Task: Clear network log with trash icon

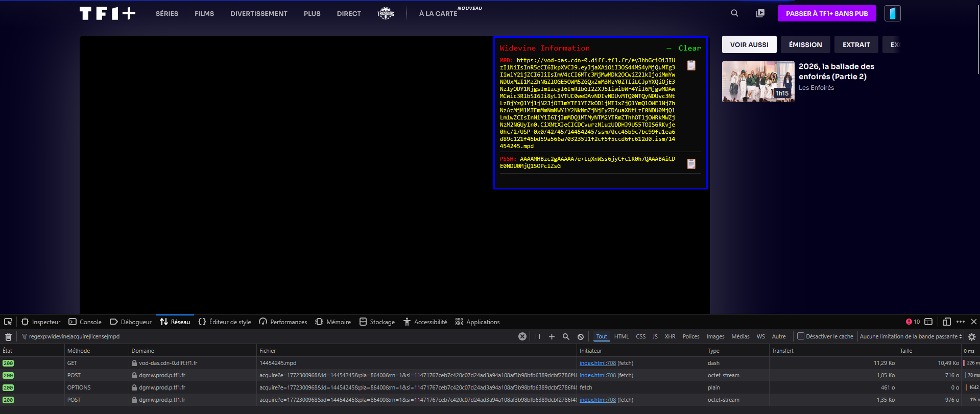Action: coord(8,336)
